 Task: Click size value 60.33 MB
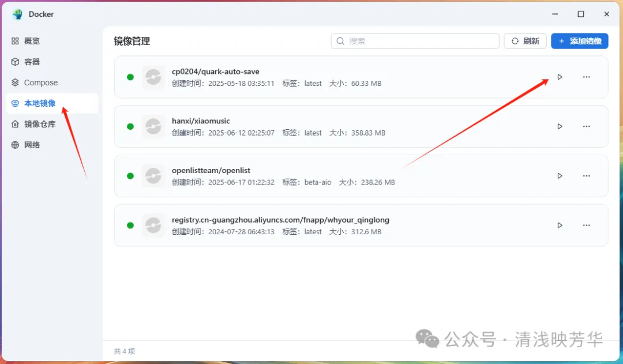[x=366, y=84]
